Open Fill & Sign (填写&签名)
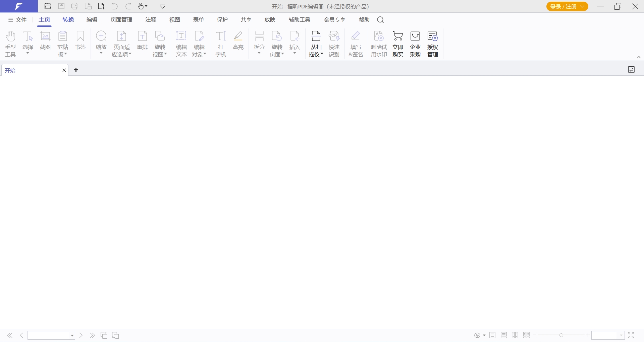The height and width of the screenshot is (342, 644). tap(356, 44)
